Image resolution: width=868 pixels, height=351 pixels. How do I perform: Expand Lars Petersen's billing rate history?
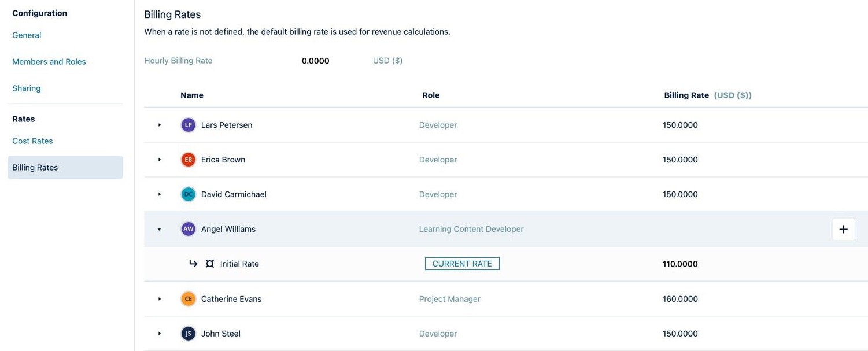pyautogui.click(x=159, y=124)
